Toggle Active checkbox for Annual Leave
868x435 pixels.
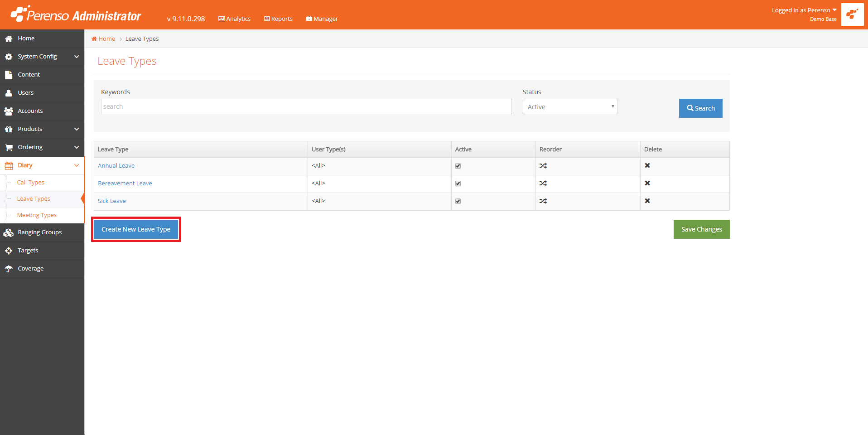tap(458, 166)
